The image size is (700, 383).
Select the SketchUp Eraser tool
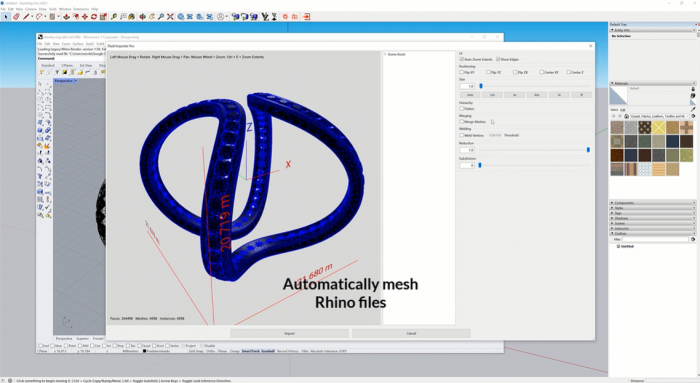pyautogui.click(x=16, y=17)
